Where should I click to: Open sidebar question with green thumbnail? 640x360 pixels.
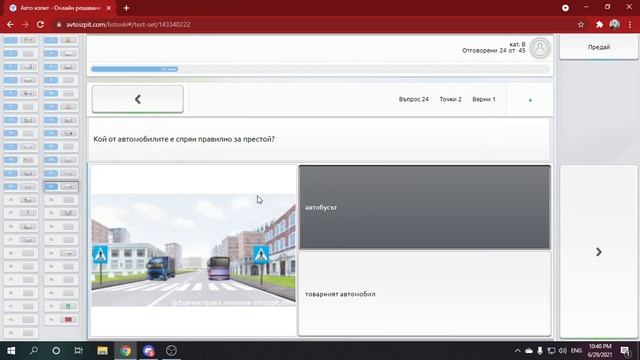click(x=61, y=306)
